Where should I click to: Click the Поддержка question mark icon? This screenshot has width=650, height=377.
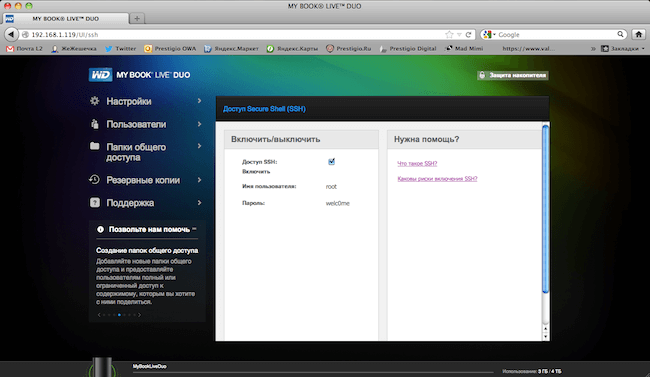tap(95, 202)
